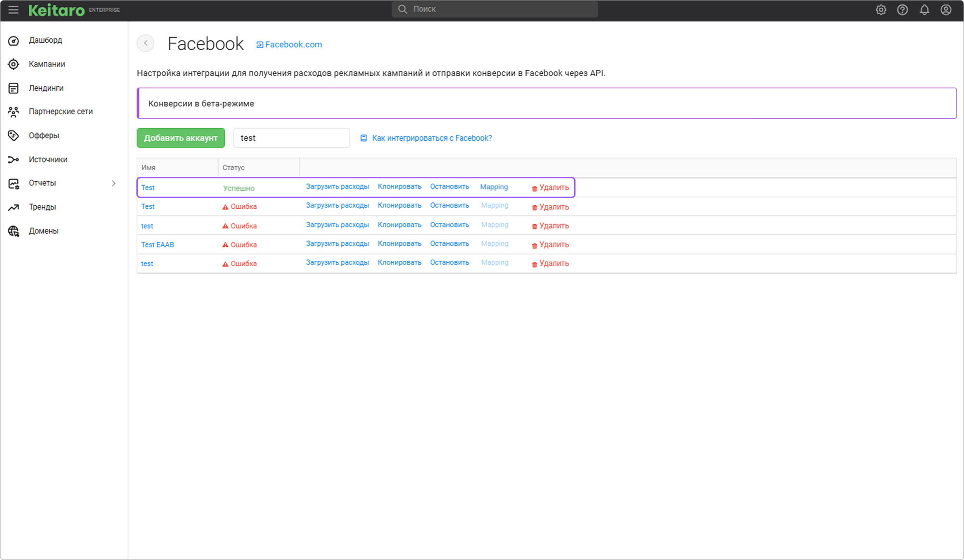
Task: Expand the Отчеты submenu chevron
Action: pyautogui.click(x=114, y=183)
